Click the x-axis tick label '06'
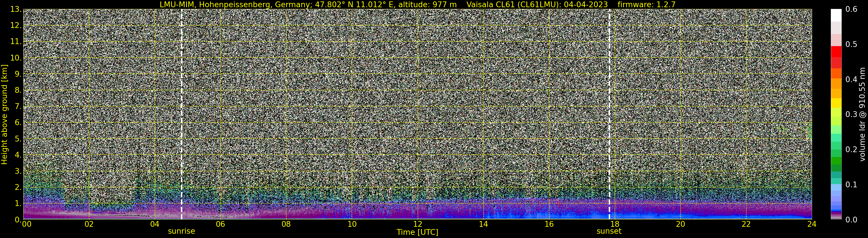The width and height of the screenshot is (868, 238). point(220,224)
